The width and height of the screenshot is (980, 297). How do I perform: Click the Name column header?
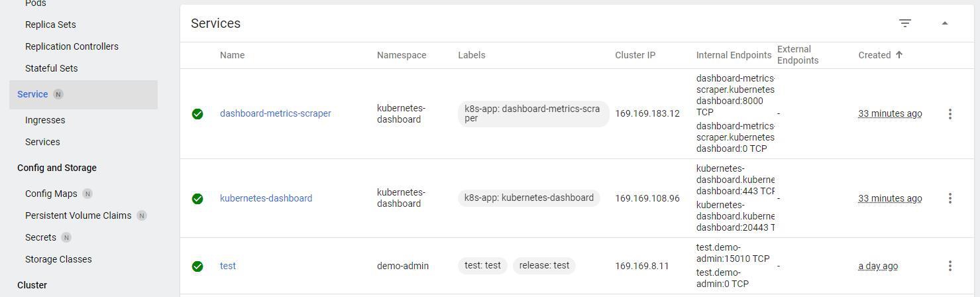(232, 55)
